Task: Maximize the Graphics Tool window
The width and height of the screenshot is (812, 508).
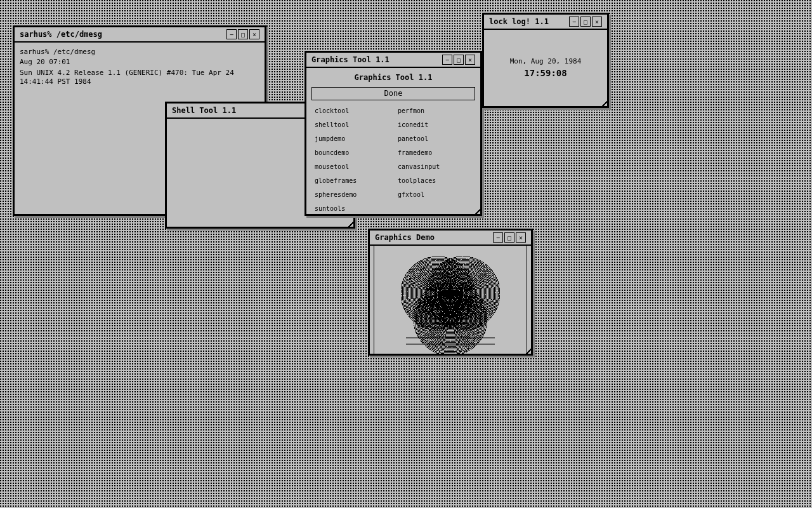Action: tap(458, 59)
